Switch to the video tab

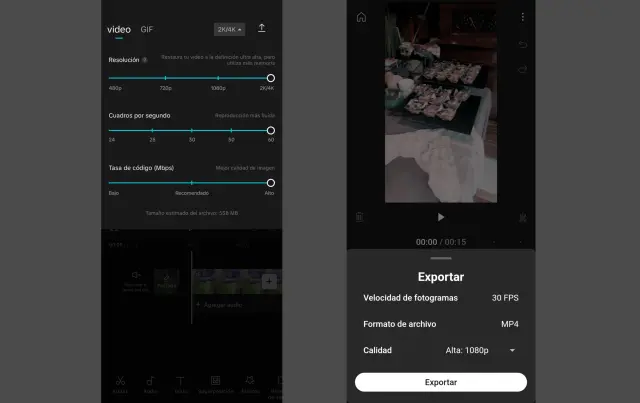pos(119,29)
